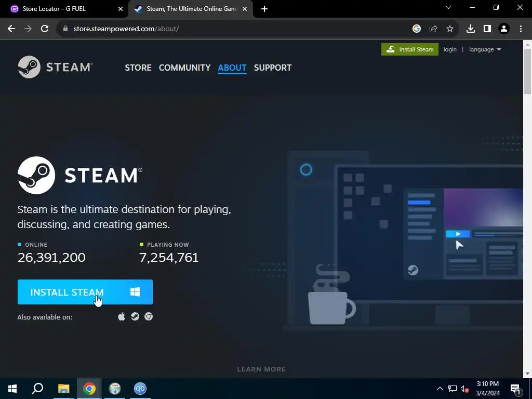Select the Apple macOS download icon
Screen dimensions: 532x399
122,316
